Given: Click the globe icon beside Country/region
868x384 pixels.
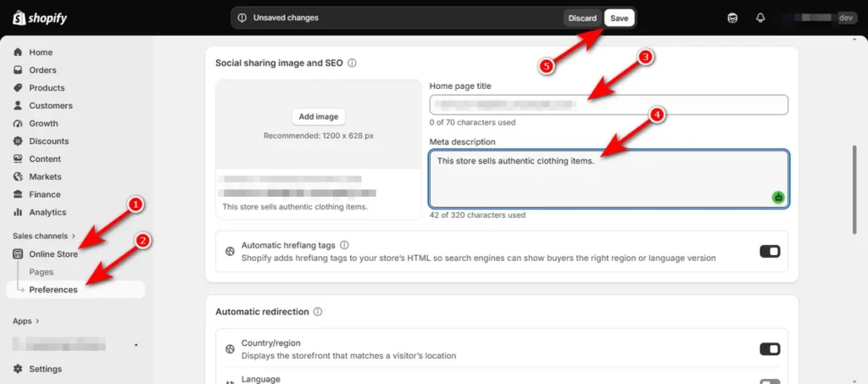Looking at the screenshot, I should [x=230, y=349].
